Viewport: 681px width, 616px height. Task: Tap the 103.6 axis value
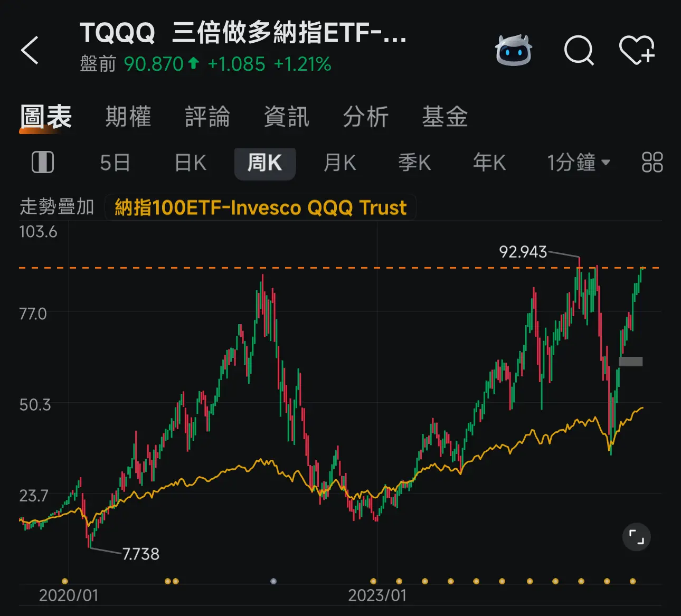point(38,232)
